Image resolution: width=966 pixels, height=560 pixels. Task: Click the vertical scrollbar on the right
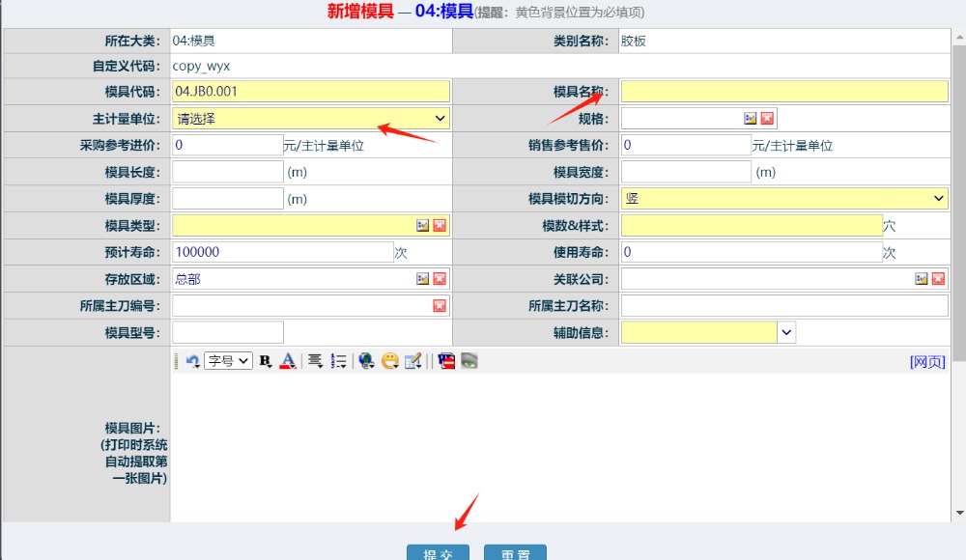[x=958, y=193]
